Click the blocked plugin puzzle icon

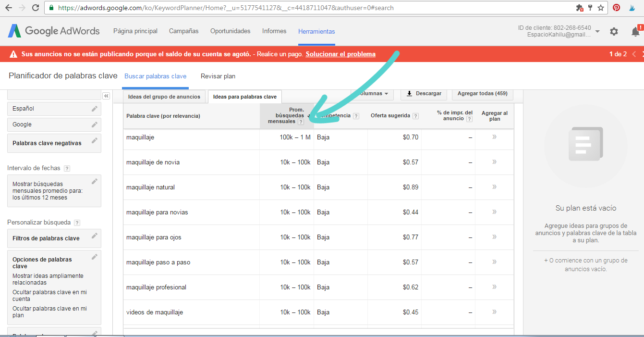click(x=580, y=8)
